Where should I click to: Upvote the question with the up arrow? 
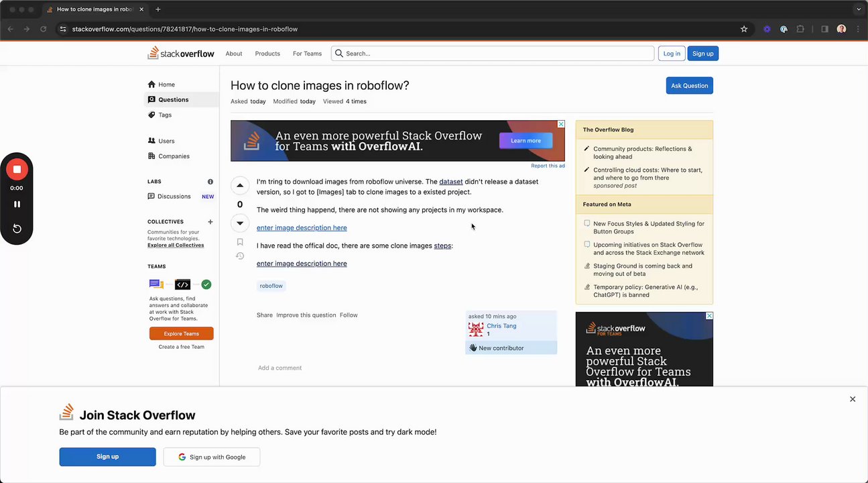coord(240,186)
